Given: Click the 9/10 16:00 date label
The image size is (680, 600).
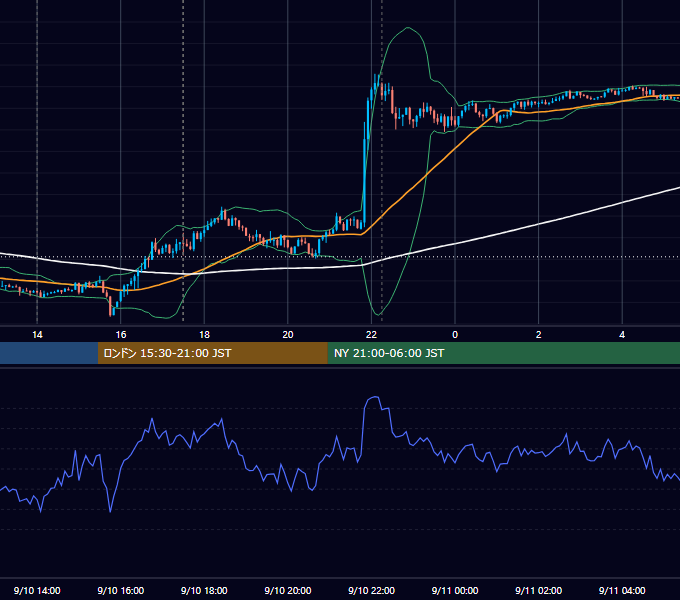Looking at the screenshot, I should coord(121,590).
